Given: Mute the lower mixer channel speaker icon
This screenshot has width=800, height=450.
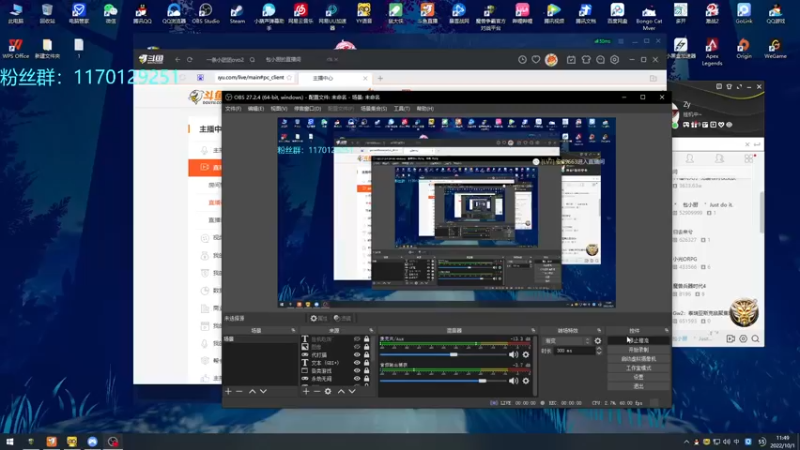Looking at the screenshot, I should point(513,381).
